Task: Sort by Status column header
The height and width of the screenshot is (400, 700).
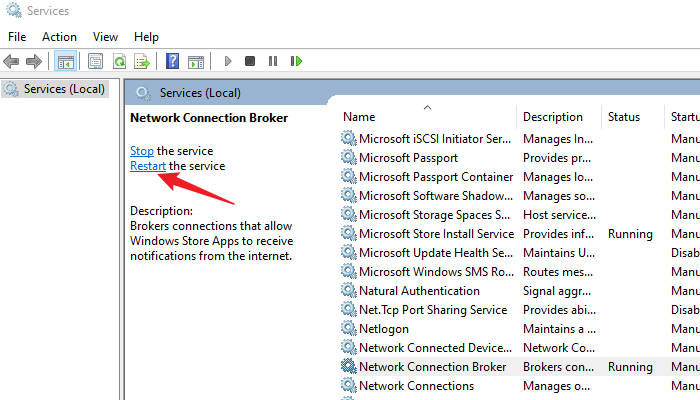Action: [x=624, y=117]
